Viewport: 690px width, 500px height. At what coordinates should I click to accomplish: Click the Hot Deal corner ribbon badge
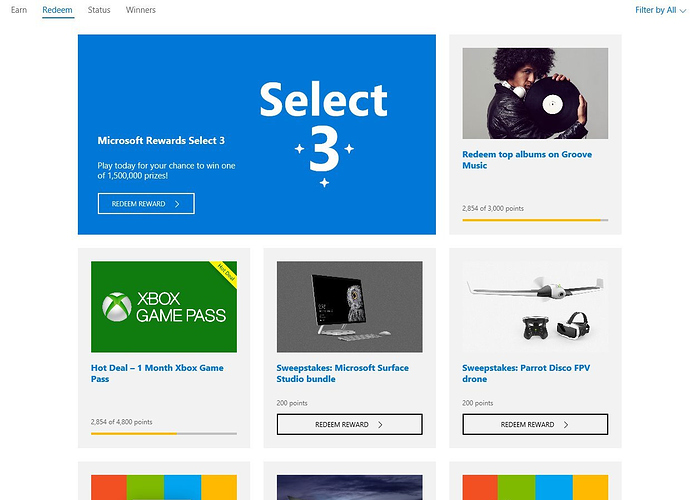225,273
